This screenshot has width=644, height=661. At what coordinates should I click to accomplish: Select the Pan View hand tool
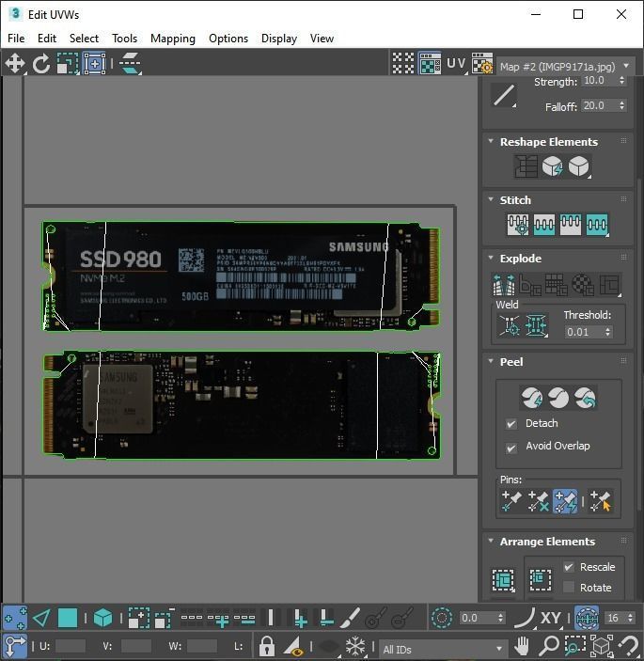click(522, 645)
